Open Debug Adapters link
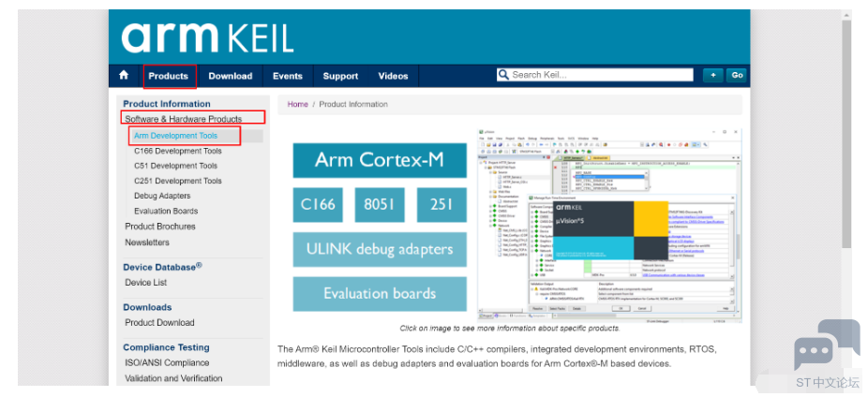This screenshot has height=397, width=868. tap(162, 196)
